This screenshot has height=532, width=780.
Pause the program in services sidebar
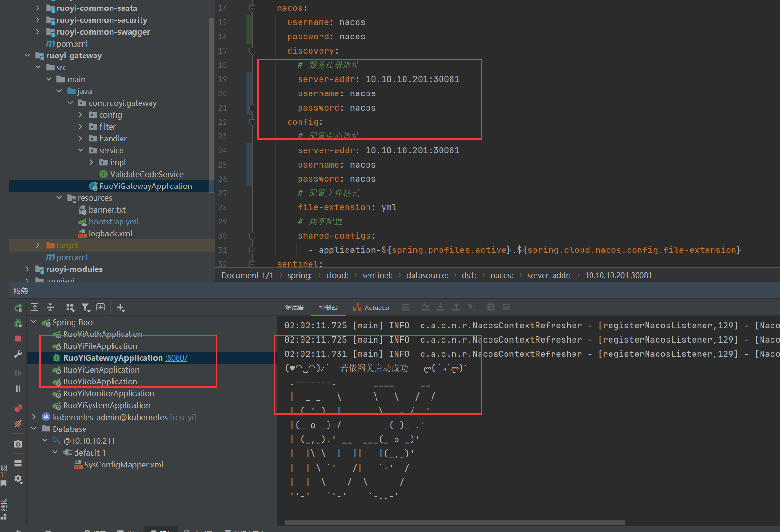(x=18, y=389)
